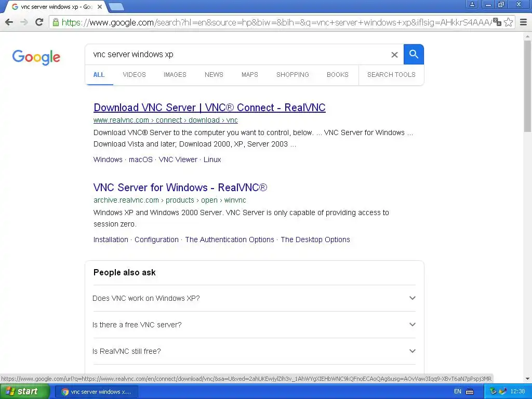Select the EN language indicator
Image resolution: width=532 pixels, height=399 pixels.
click(457, 392)
